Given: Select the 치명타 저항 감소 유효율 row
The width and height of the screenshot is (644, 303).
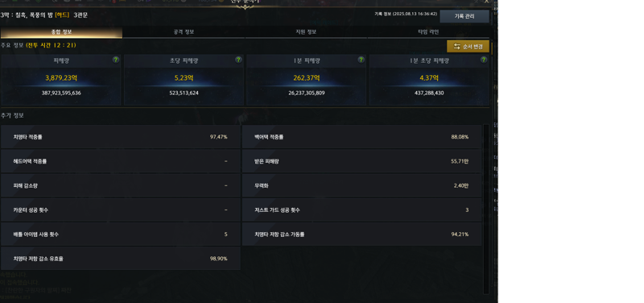Looking at the screenshot, I should [120, 259].
